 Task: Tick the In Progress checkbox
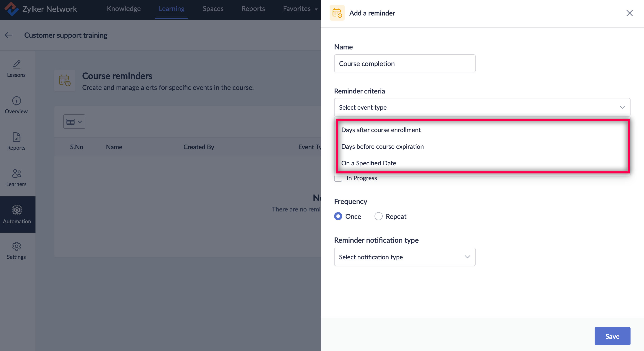point(338,178)
